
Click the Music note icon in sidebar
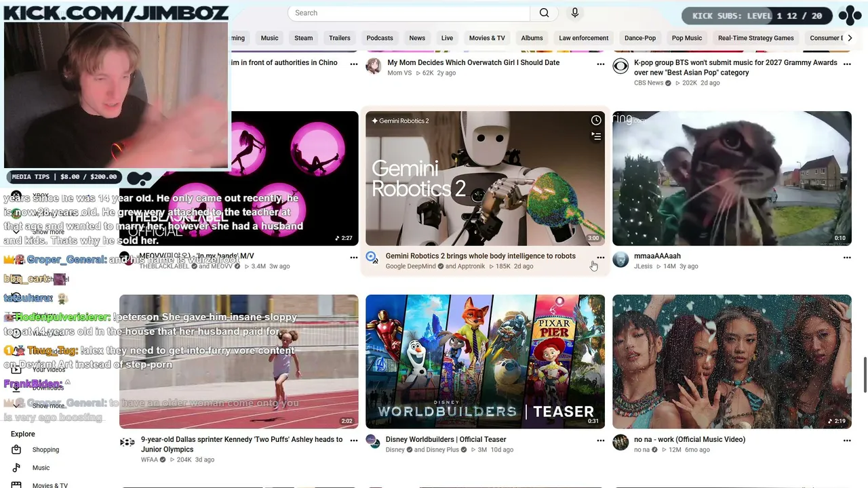click(x=16, y=468)
